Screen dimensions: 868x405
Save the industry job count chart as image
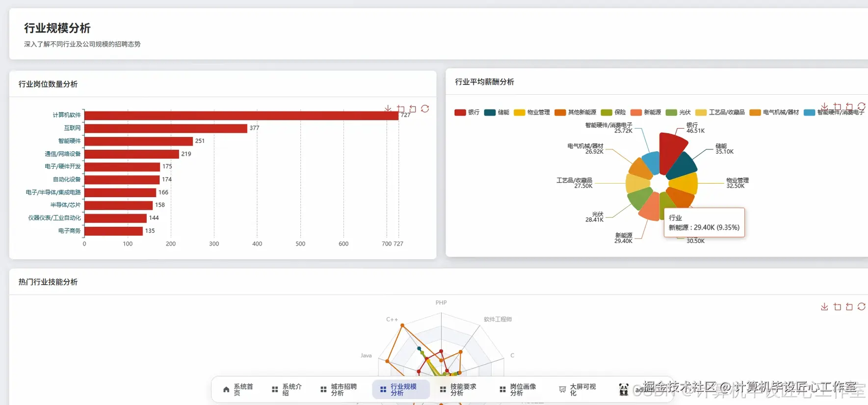(388, 108)
